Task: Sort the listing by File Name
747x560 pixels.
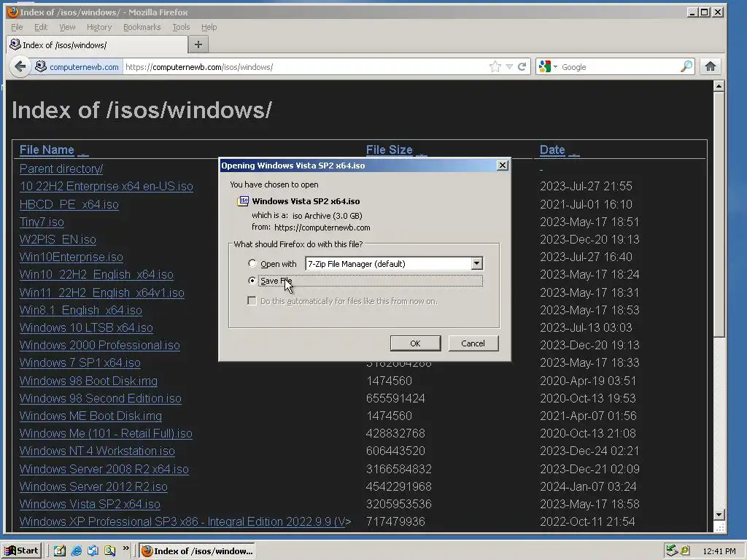Action: 47,149
